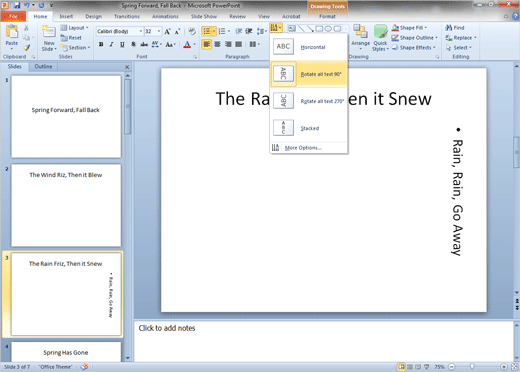This screenshot has width=520, height=372.
Task: Toggle Bold formatting
Action: [101, 44]
